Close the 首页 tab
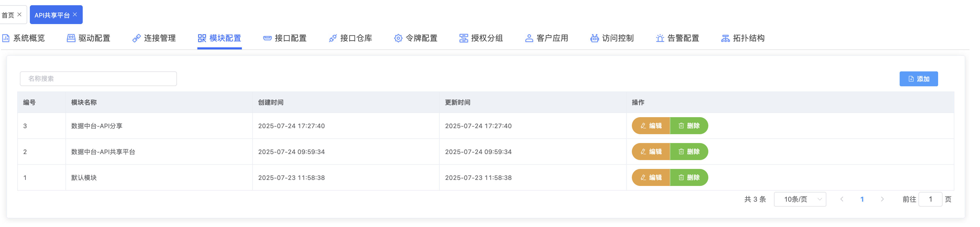This screenshot has width=980, height=227. click(19, 14)
